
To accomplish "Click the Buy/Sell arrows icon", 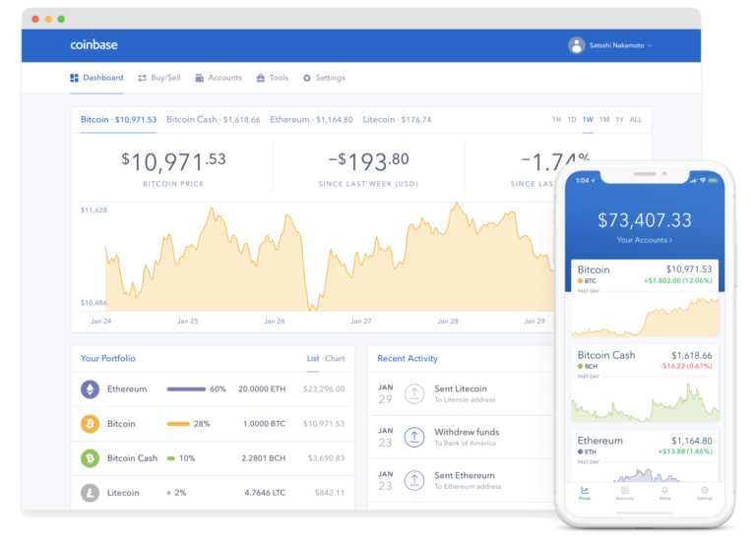I will [x=142, y=78].
